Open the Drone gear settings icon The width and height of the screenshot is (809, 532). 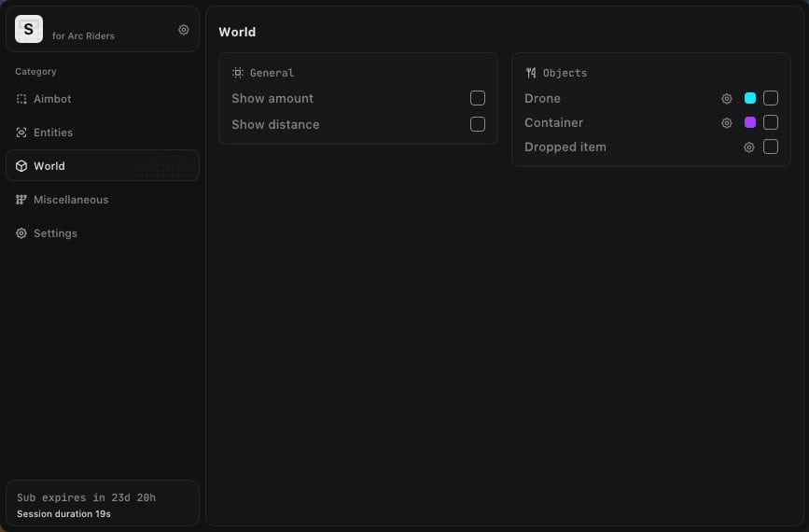click(x=727, y=99)
